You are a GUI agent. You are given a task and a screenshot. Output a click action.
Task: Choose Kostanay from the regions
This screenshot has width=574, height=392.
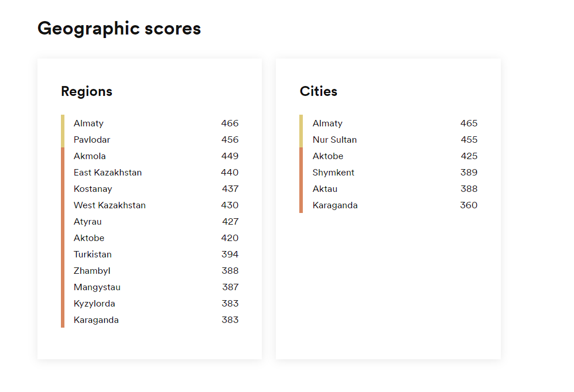click(x=93, y=189)
